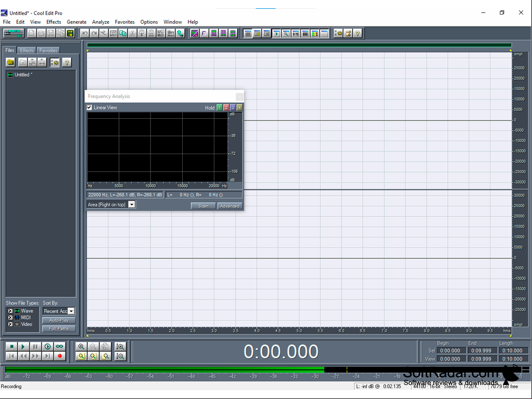
Task: Click the Full Paths button
Action: (59, 328)
